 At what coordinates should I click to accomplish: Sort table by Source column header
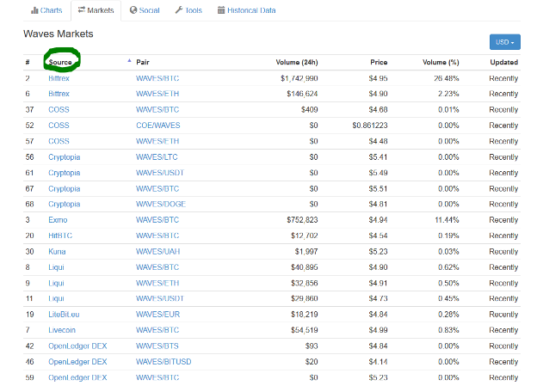click(x=60, y=62)
